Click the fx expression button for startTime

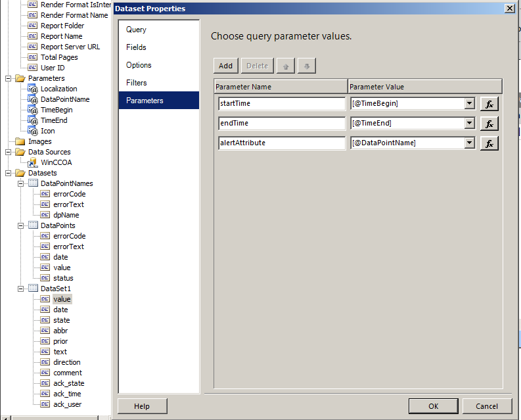pyautogui.click(x=489, y=104)
